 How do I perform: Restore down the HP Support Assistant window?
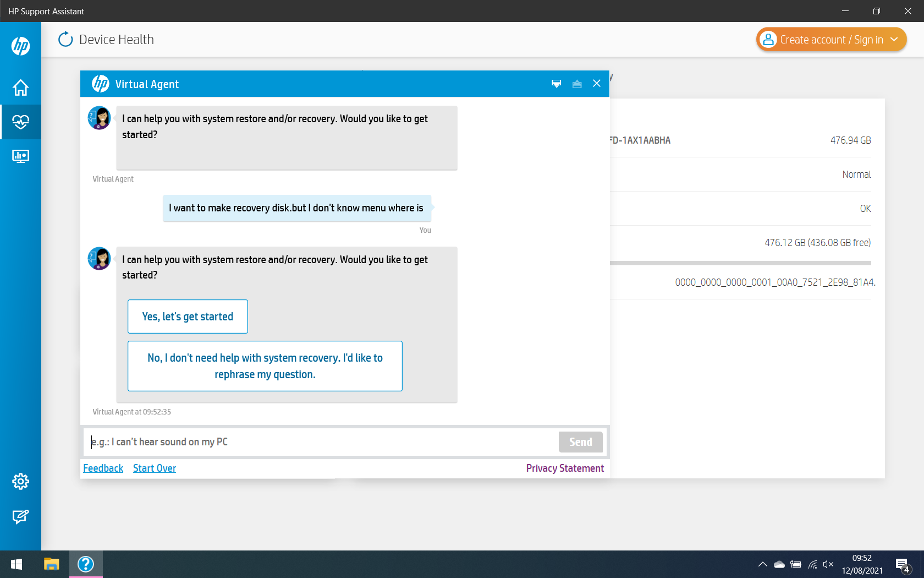click(877, 11)
